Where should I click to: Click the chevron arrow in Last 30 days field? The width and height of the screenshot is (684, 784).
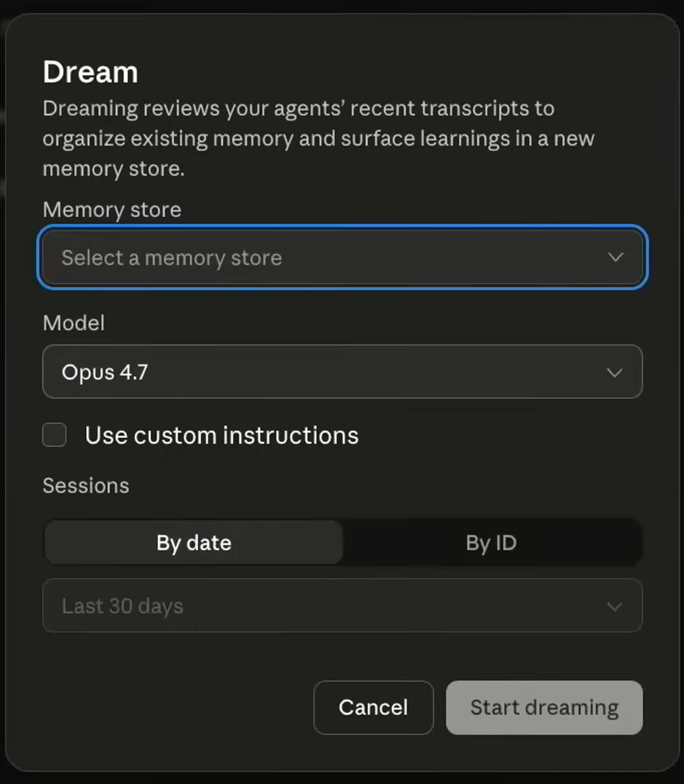[x=614, y=607]
